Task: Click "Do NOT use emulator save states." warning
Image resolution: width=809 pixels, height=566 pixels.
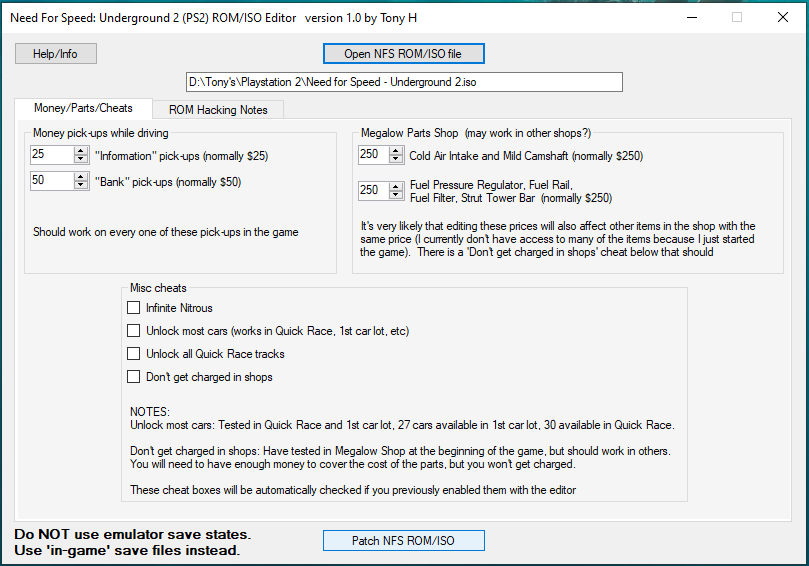Action: (x=133, y=535)
